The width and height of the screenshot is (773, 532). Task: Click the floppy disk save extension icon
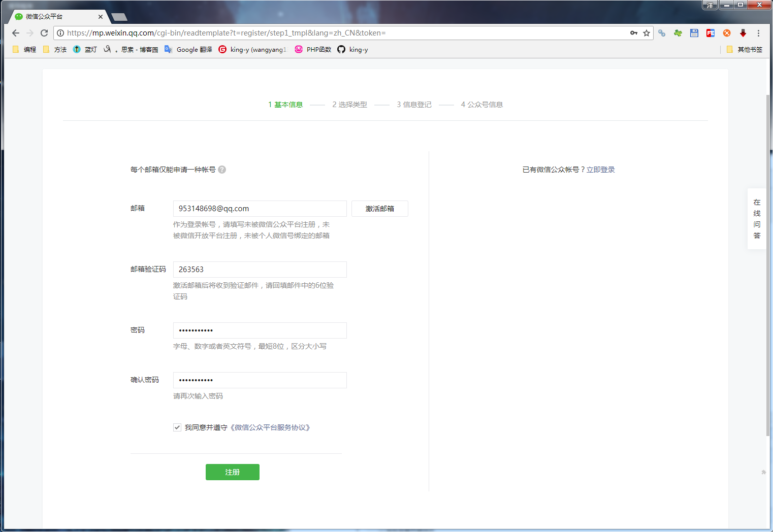click(x=694, y=33)
